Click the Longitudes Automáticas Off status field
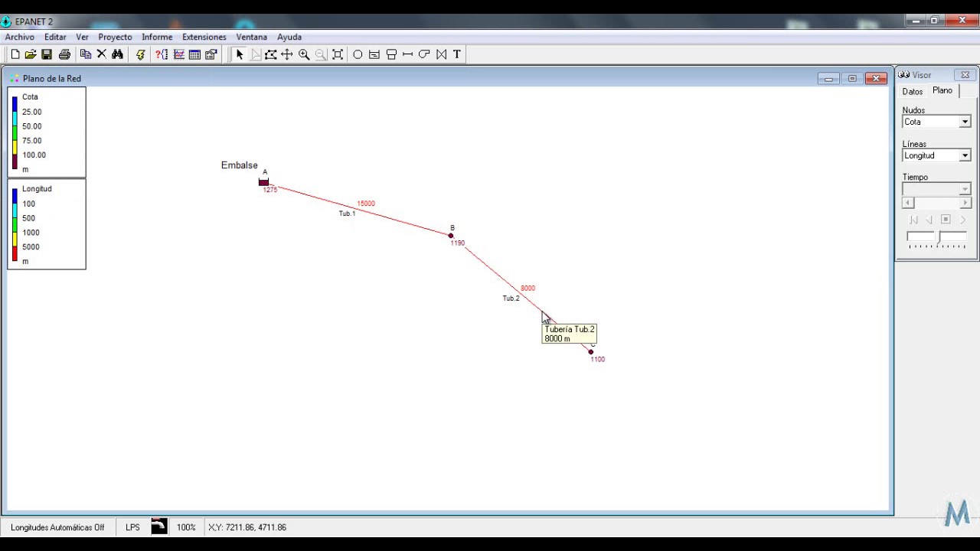This screenshot has width=980, height=551. tap(57, 527)
